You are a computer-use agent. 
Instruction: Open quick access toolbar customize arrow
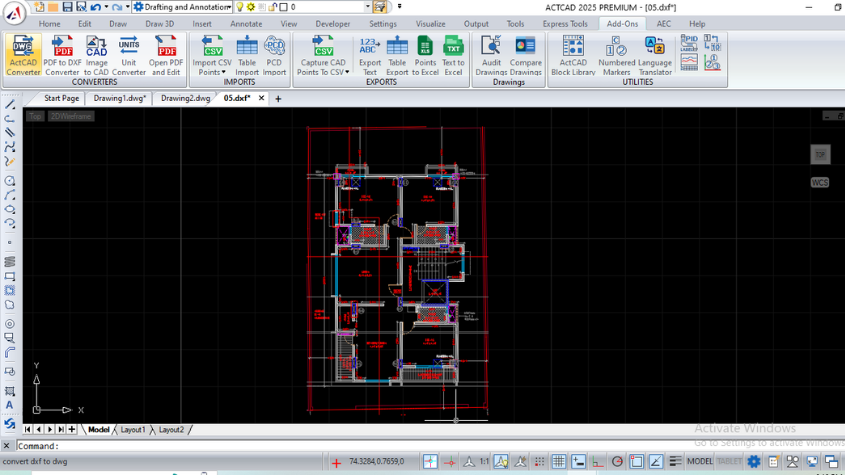pyautogui.click(x=399, y=6)
